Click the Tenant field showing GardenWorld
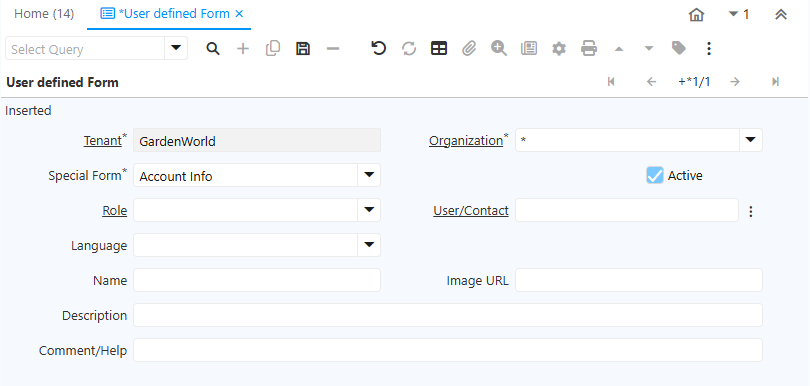Screen dimensions: 810x386 (x=257, y=141)
